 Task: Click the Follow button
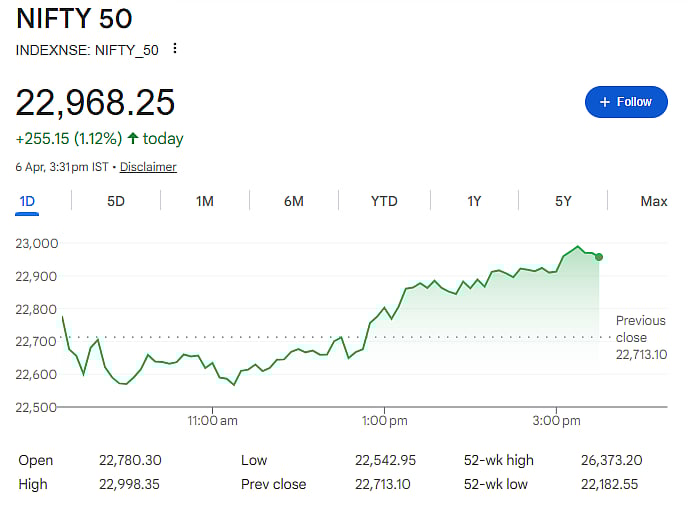point(626,102)
